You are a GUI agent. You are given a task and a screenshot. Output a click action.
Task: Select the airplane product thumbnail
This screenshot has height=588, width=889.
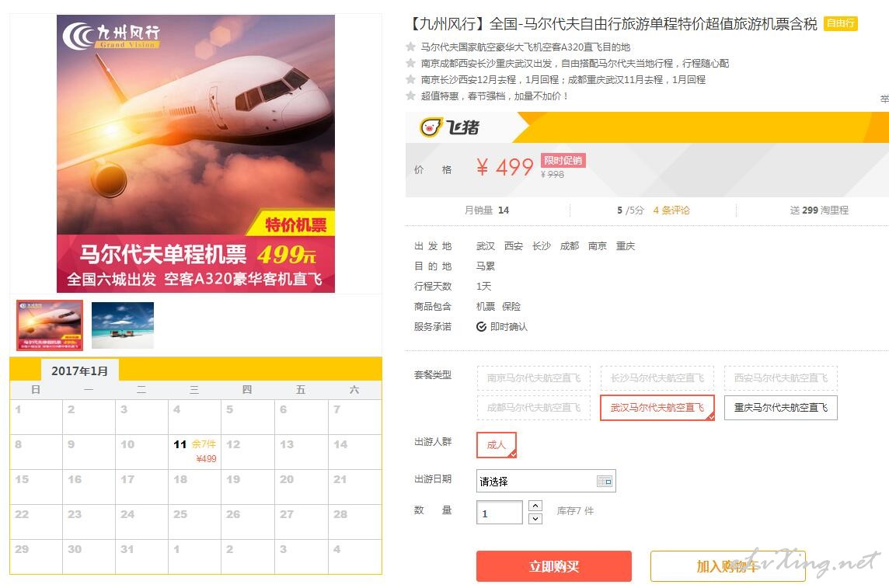point(50,325)
